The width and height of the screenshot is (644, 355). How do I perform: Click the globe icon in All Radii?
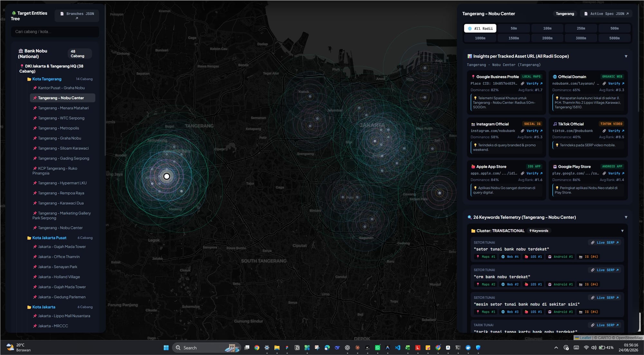pos(470,29)
